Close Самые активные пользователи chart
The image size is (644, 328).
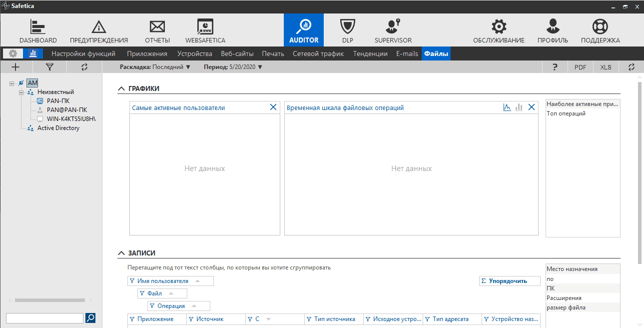[273, 107]
